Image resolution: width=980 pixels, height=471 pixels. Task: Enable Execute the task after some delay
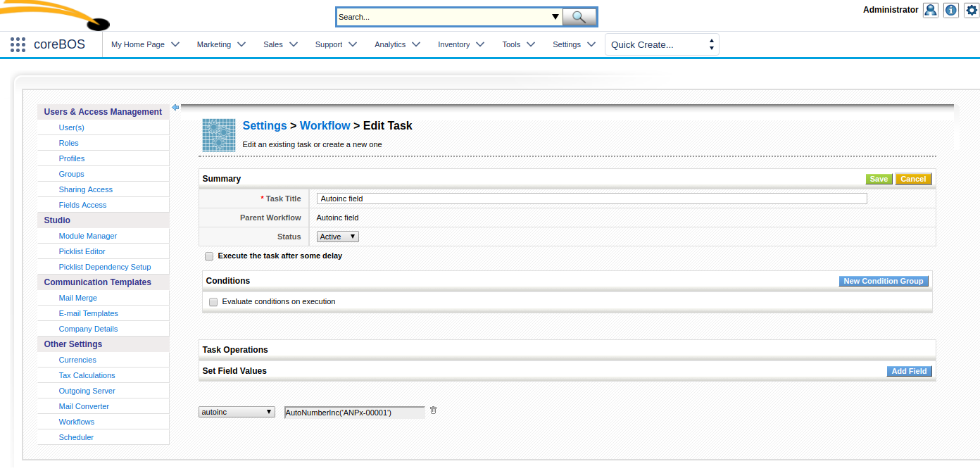click(x=209, y=256)
